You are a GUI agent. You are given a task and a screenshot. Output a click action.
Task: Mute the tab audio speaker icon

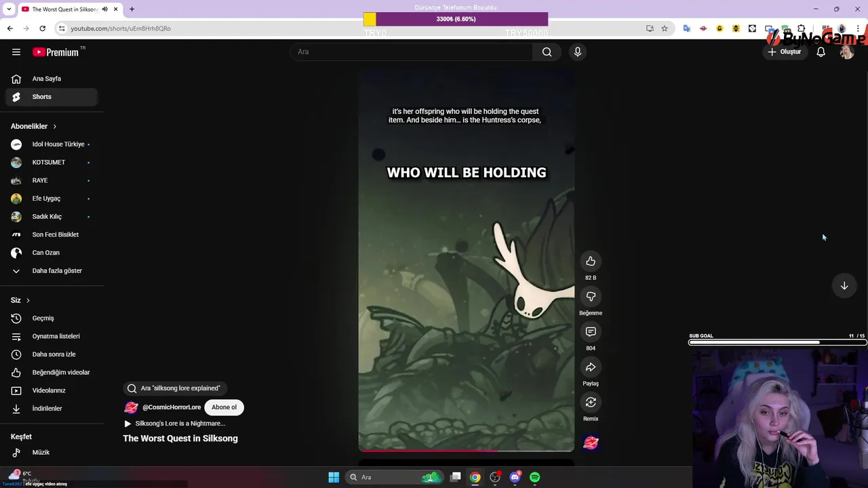tap(104, 9)
